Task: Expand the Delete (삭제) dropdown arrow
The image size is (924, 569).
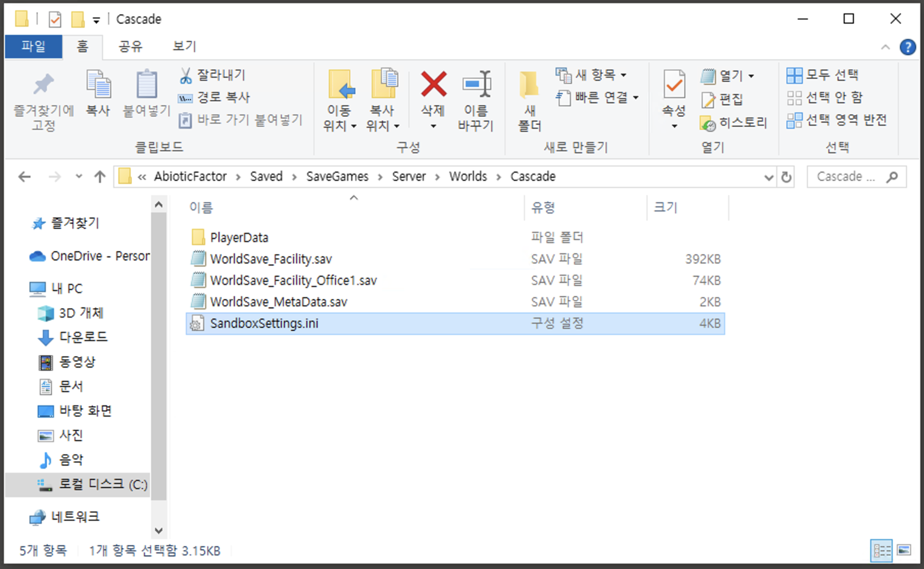Action: 433,126
